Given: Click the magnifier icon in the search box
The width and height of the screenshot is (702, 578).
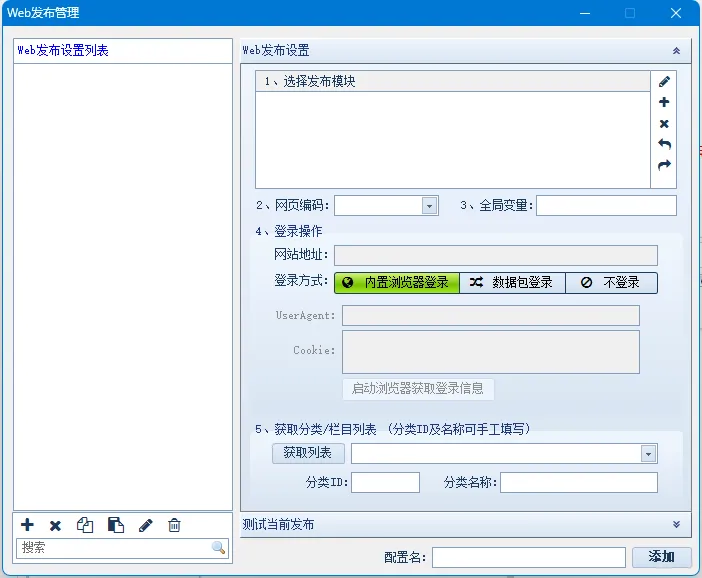Looking at the screenshot, I should tap(218, 548).
